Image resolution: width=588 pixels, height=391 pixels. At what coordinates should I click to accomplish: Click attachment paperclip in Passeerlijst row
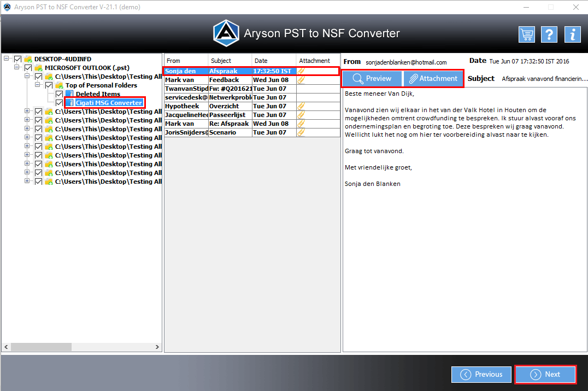tap(301, 115)
